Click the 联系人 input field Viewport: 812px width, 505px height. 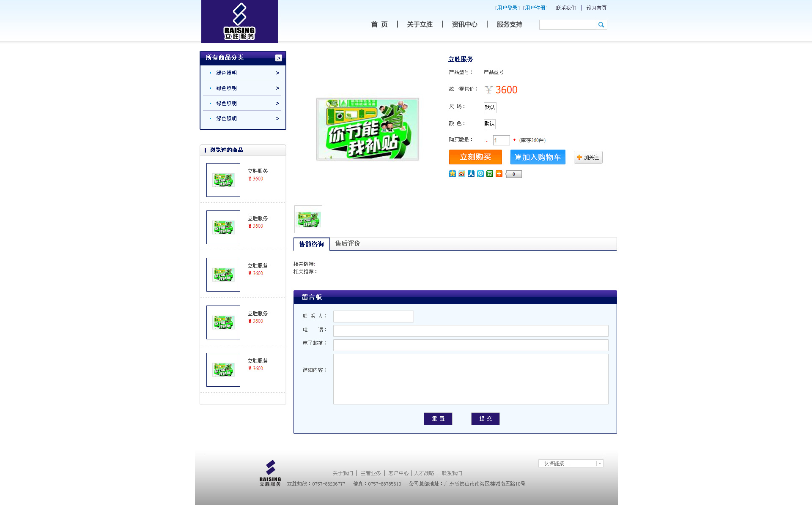(x=373, y=317)
